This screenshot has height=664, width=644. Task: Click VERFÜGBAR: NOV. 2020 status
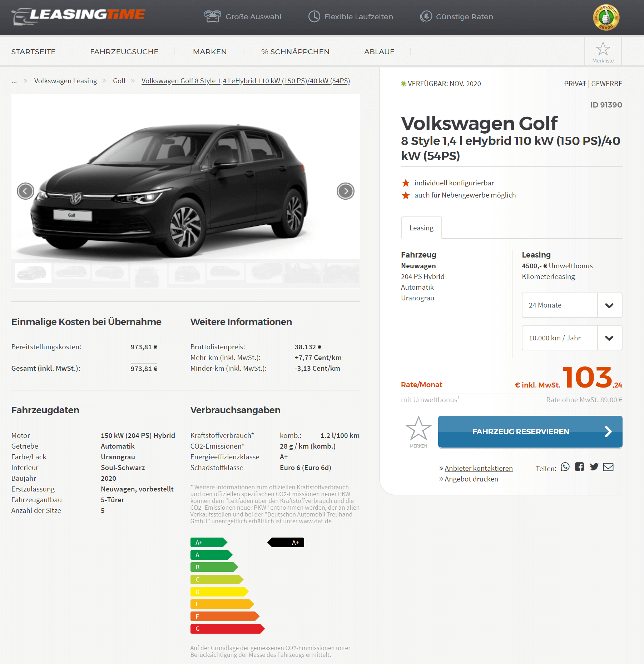pyautogui.click(x=441, y=84)
